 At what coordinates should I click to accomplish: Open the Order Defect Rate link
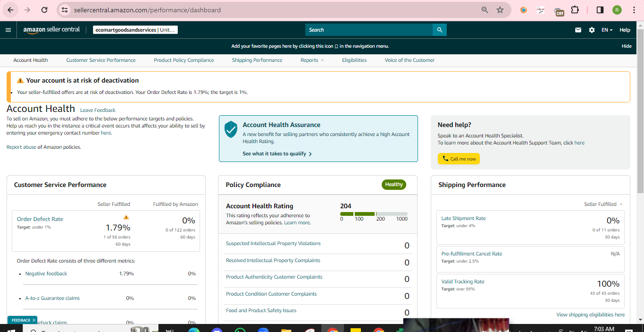point(40,219)
